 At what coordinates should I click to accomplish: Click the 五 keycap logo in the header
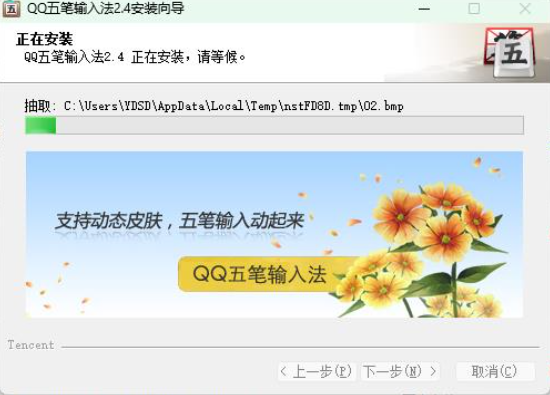pyautogui.click(x=510, y=53)
